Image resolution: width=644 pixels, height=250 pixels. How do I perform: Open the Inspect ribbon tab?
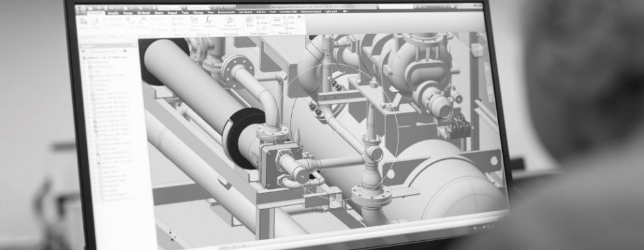tap(172, 12)
